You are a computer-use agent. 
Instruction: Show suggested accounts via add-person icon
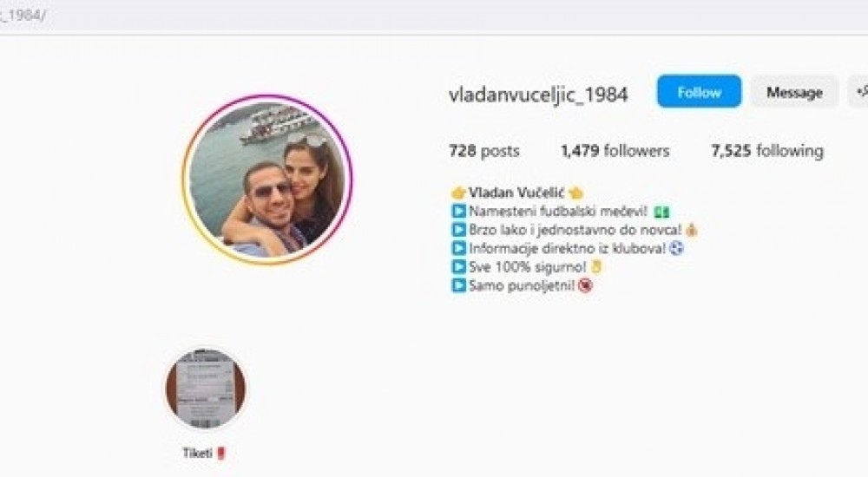858,92
